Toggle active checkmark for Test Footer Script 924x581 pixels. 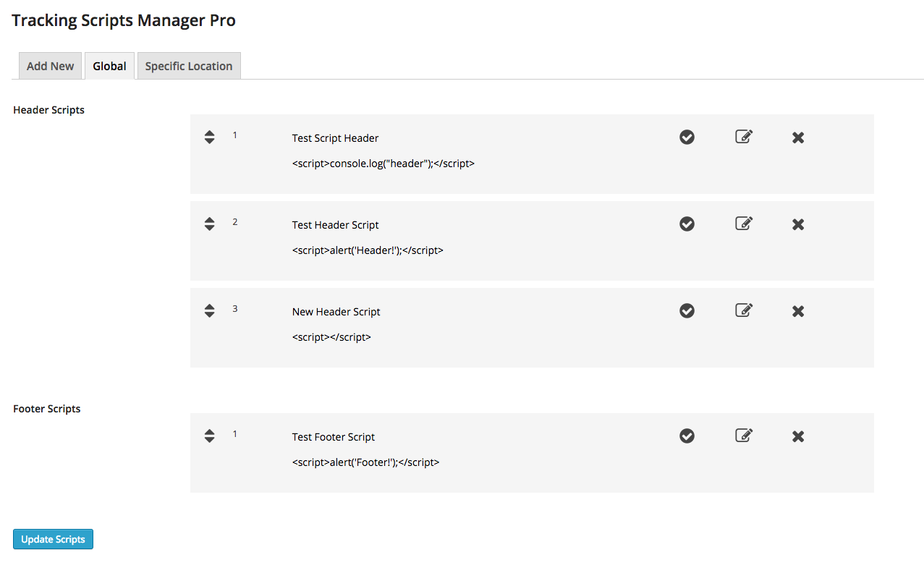687,436
